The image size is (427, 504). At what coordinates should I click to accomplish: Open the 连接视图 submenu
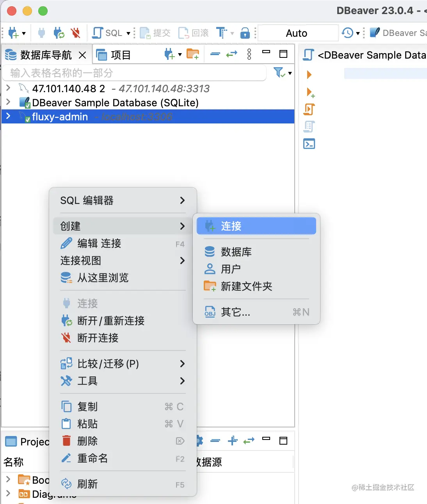[x=123, y=261]
